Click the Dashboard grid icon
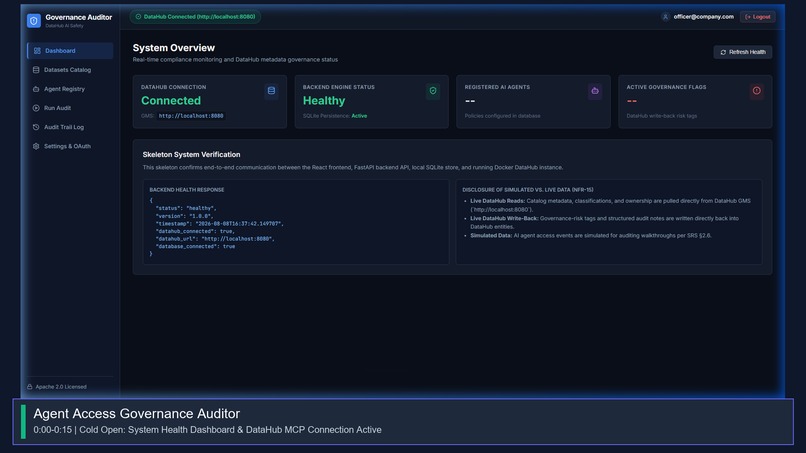 pyautogui.click(x=37, y=50)
